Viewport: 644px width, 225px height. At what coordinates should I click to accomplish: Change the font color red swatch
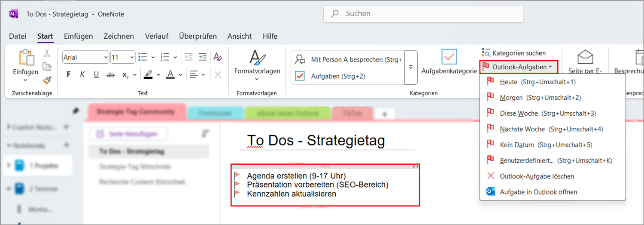[170, 74]
